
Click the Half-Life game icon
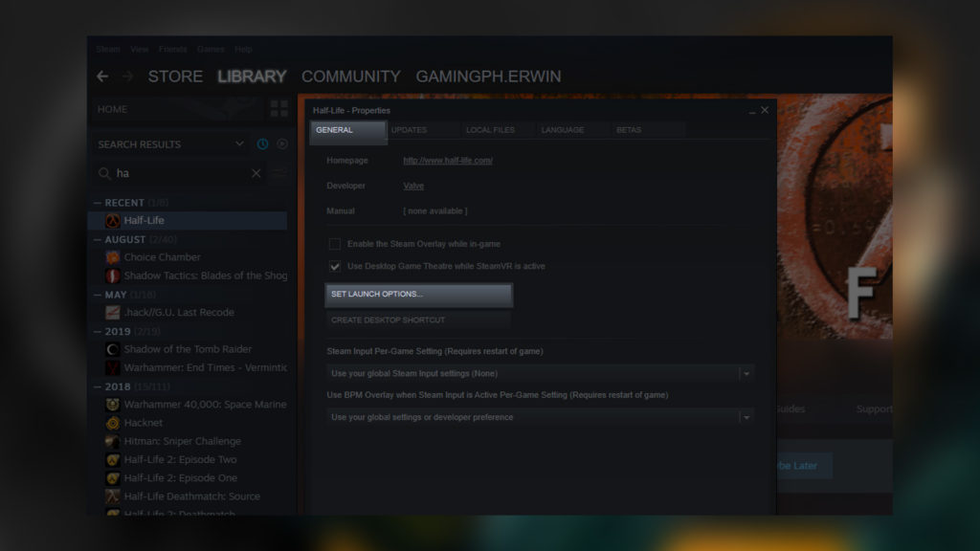(x=113, y=221)
